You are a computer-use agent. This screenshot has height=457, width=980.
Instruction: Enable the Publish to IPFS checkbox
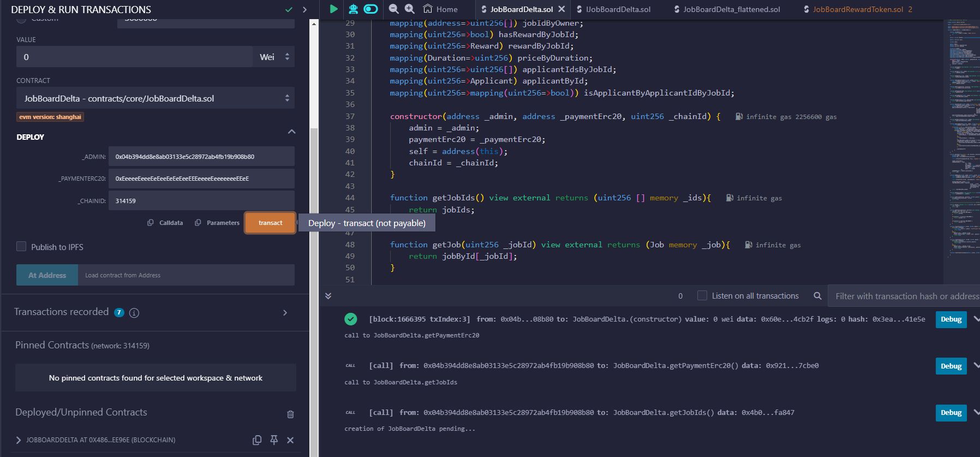point(21,246)
